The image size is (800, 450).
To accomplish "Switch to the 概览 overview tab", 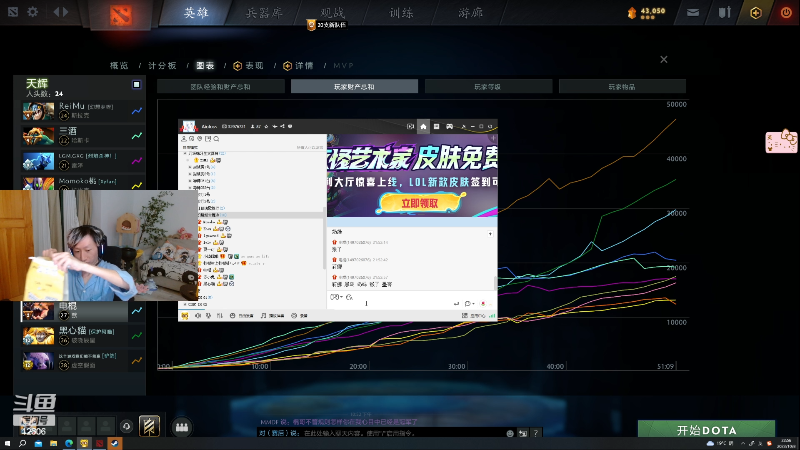I will tap(119, 65).
